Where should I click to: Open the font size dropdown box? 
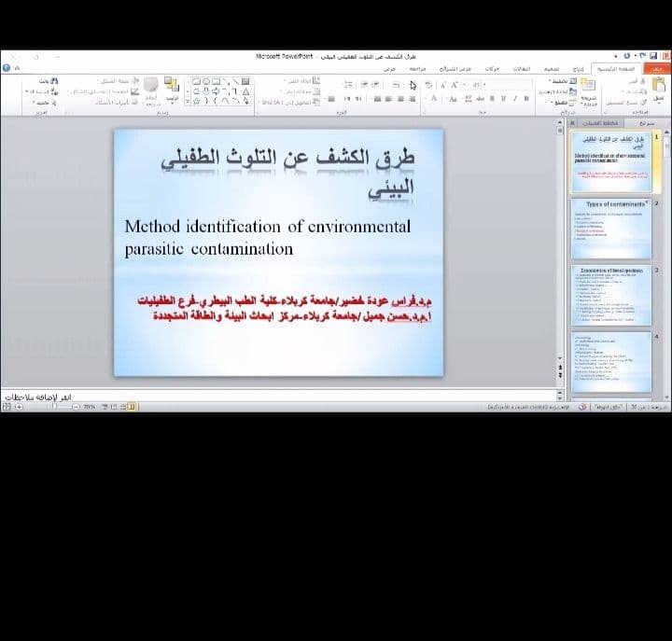478,82
